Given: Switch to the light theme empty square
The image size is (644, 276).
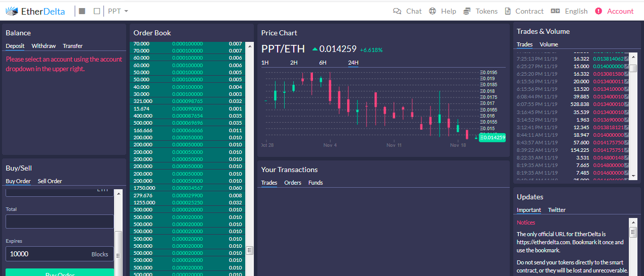Looking at the screenshot, I should 97,11.
